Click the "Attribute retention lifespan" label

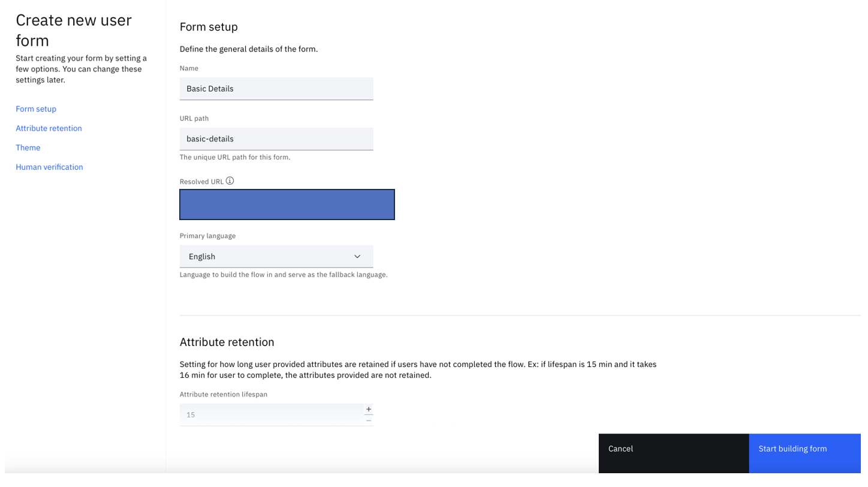click(x=223, y=395)
